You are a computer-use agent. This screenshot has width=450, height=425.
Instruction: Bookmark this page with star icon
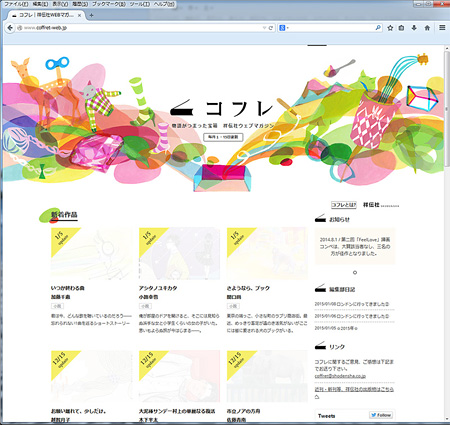click(390, 28)
